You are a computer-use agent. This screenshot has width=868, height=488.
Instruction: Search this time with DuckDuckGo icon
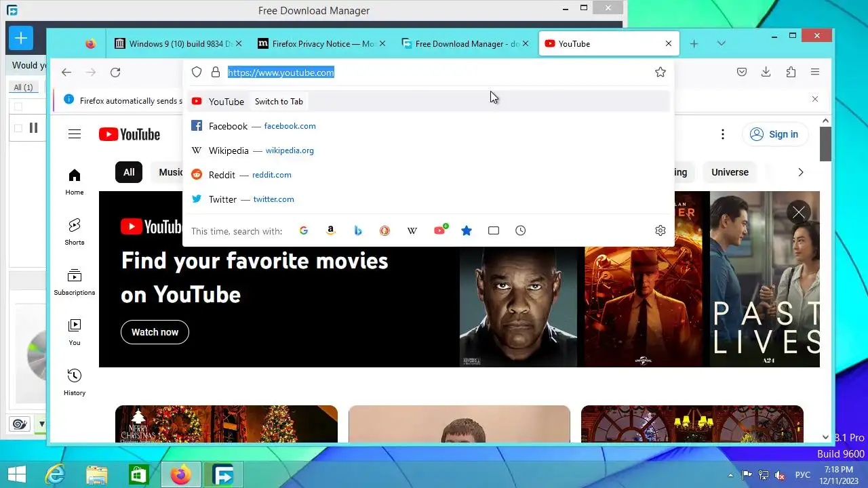tap(384, 230)
